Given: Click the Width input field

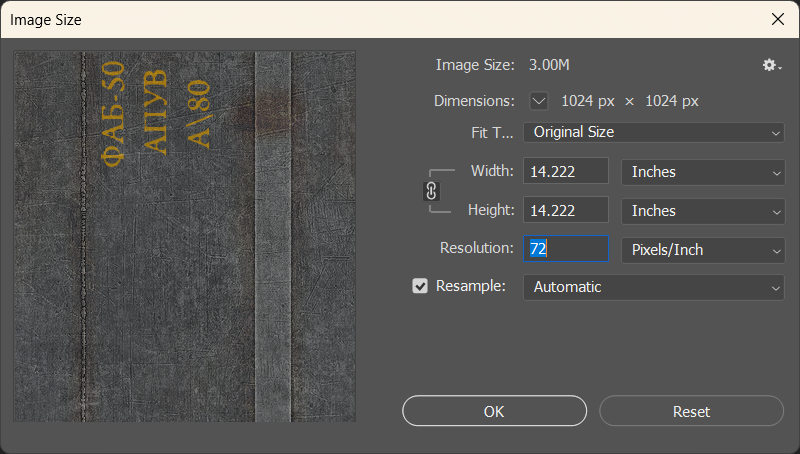Looking at the screenshot, I should pos(566,171).
